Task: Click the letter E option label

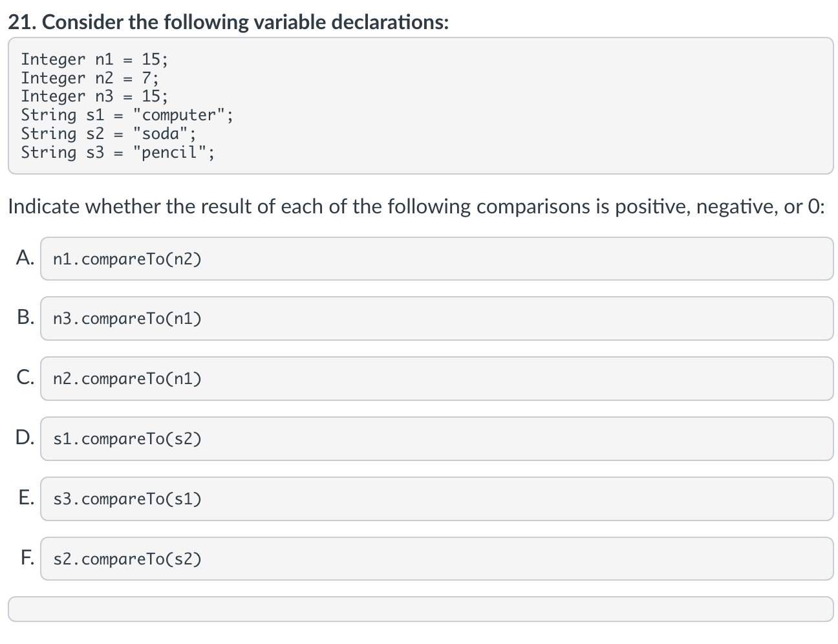Action: (x=27, y=497)
